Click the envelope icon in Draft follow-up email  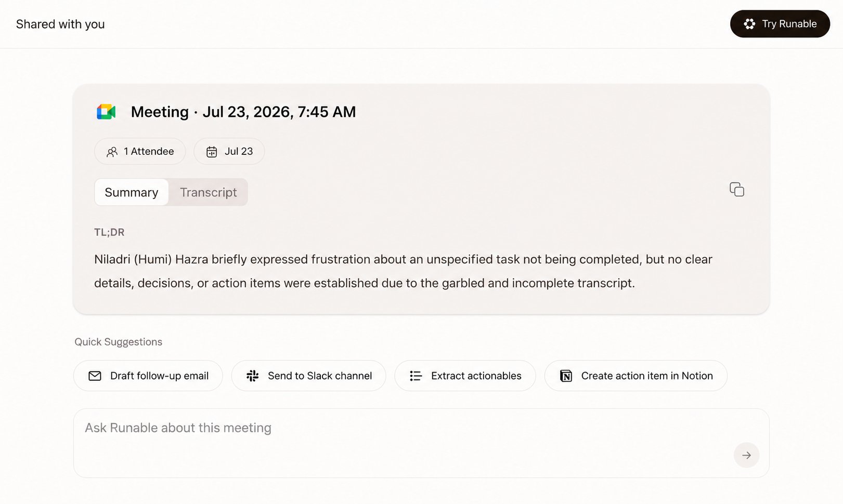coord(95,376)
